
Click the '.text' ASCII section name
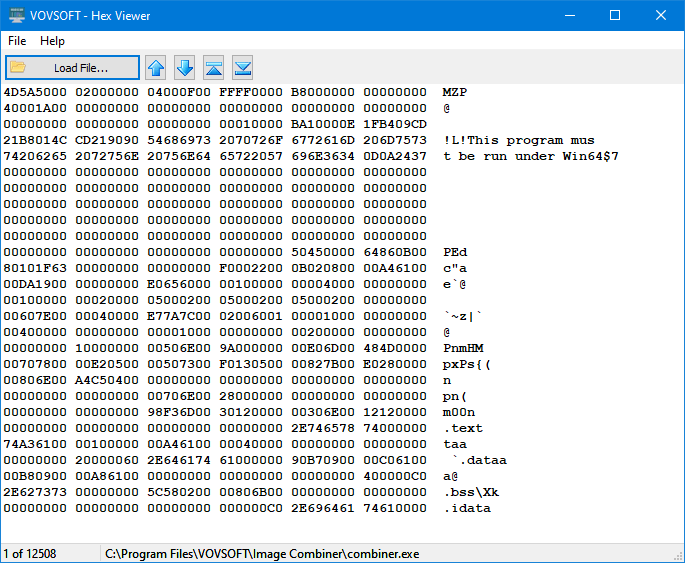[463, 428]
